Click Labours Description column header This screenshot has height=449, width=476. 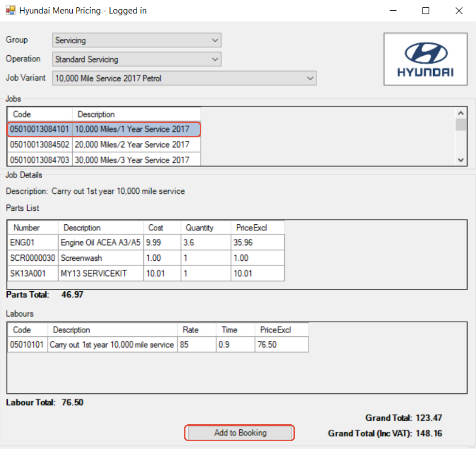tap(112, 330)
